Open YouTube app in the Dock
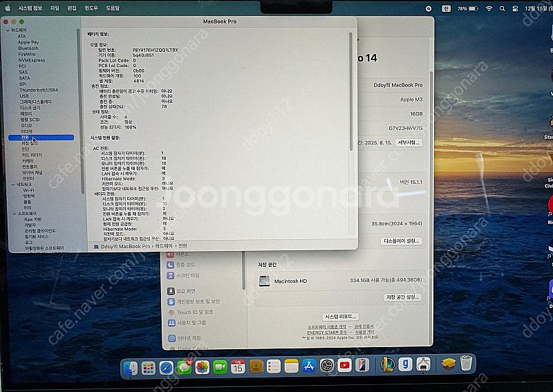The image size is (553, 392). pos(344,366)
